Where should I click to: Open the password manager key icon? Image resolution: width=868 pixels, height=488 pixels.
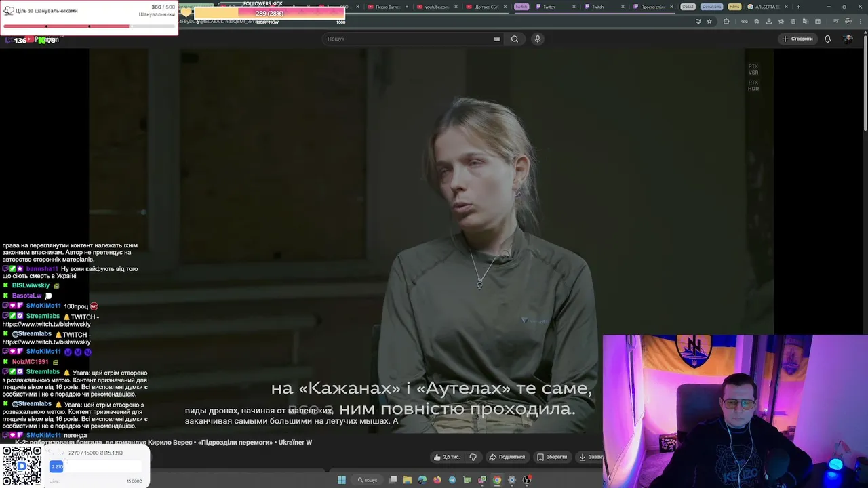(745, 21)
